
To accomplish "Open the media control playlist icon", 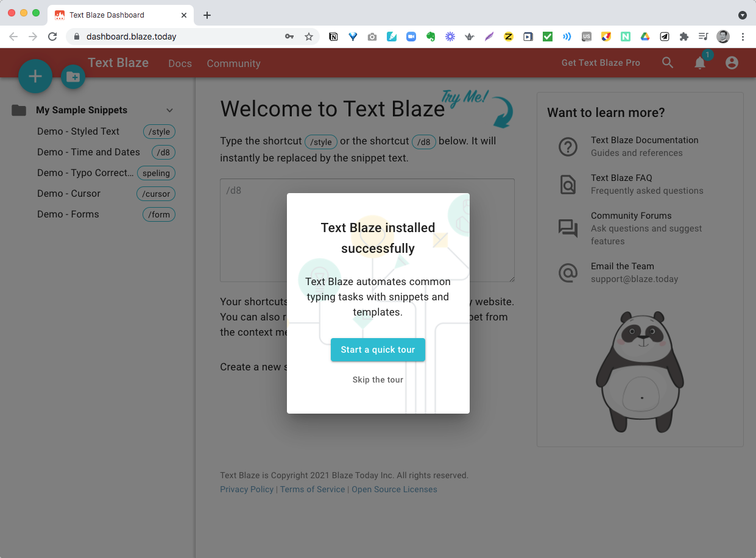I will point(704,37).
